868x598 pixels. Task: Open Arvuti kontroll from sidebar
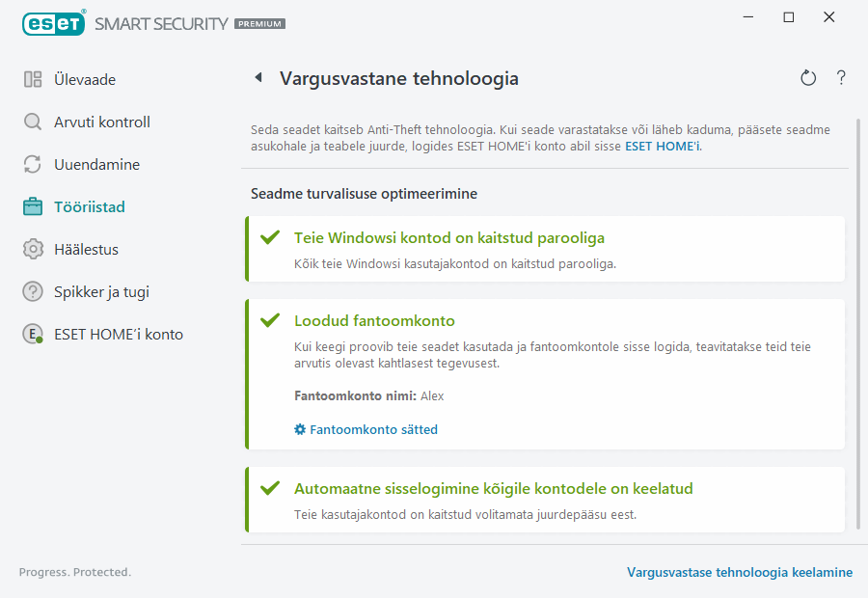33,122
